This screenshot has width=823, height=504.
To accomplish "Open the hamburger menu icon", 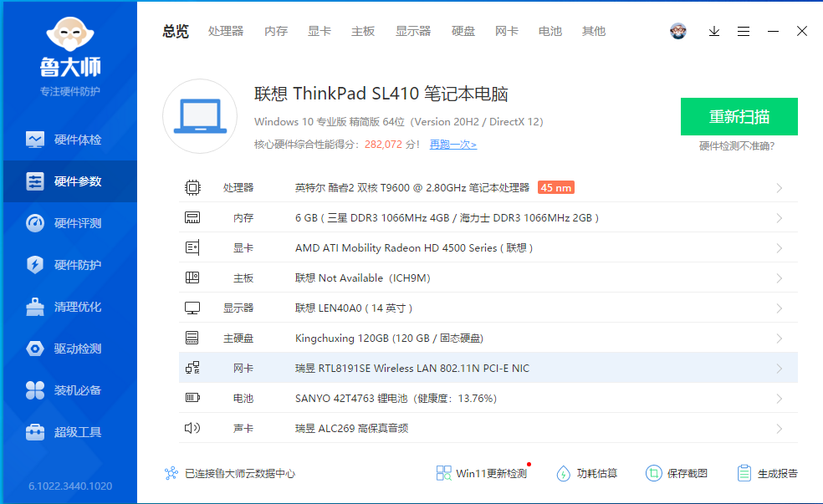I will 744,32.
